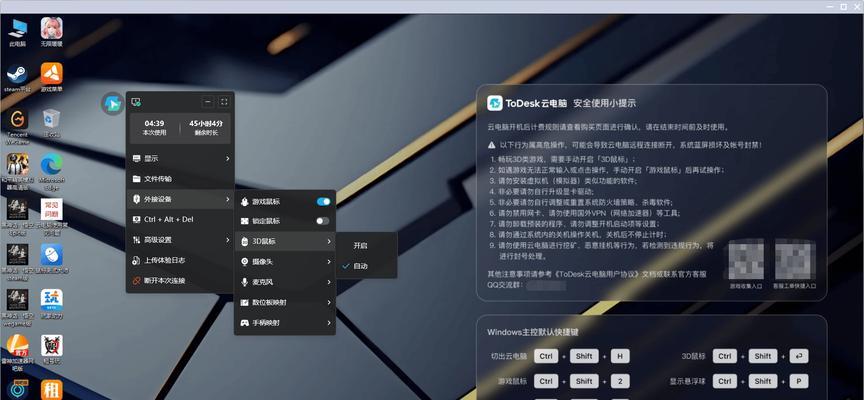864x400 pixels.
Task: Click the 04:39 session time readout
Action: 154,123
